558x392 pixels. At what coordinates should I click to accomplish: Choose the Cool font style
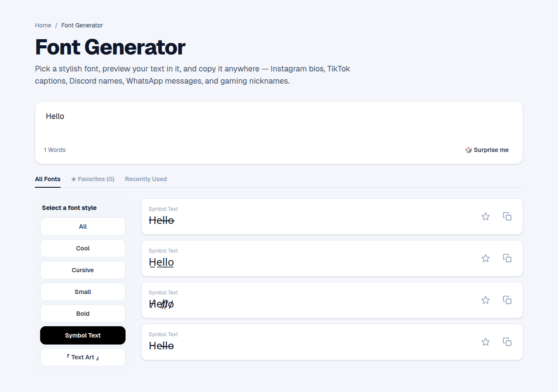coord(83,248)
